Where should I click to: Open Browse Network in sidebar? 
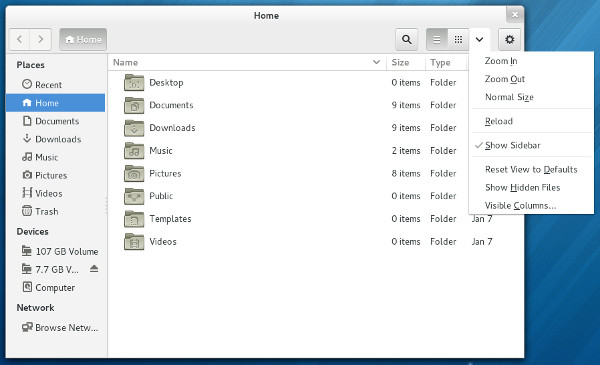click(x=55, y=328)
